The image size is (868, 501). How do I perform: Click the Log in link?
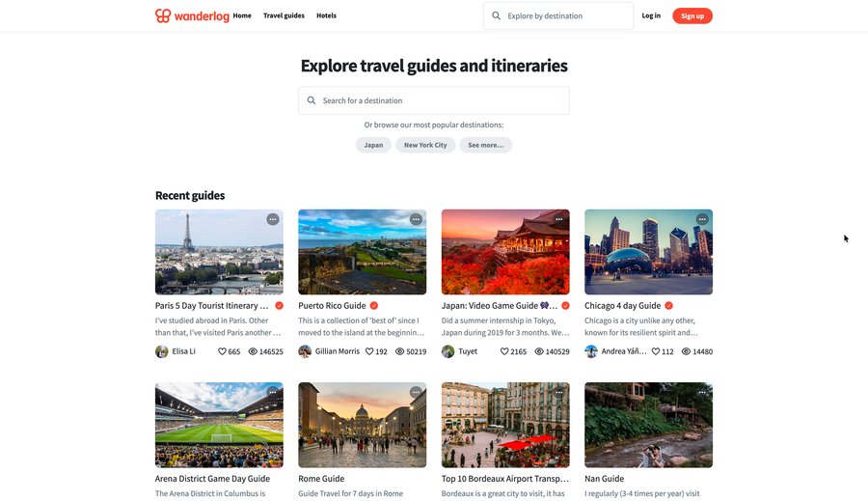pyautogui.click(x=651, y=15)
